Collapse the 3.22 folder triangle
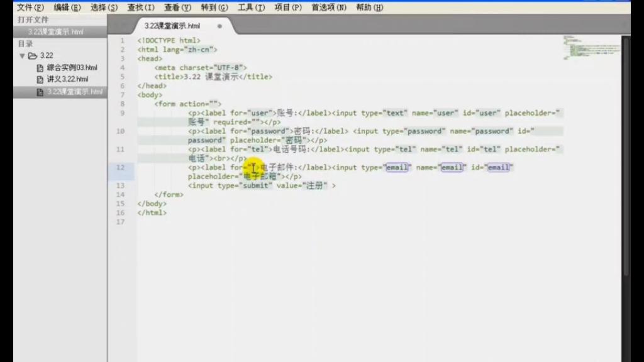This screenshot has height=362, width=644. tap(22, 56)
